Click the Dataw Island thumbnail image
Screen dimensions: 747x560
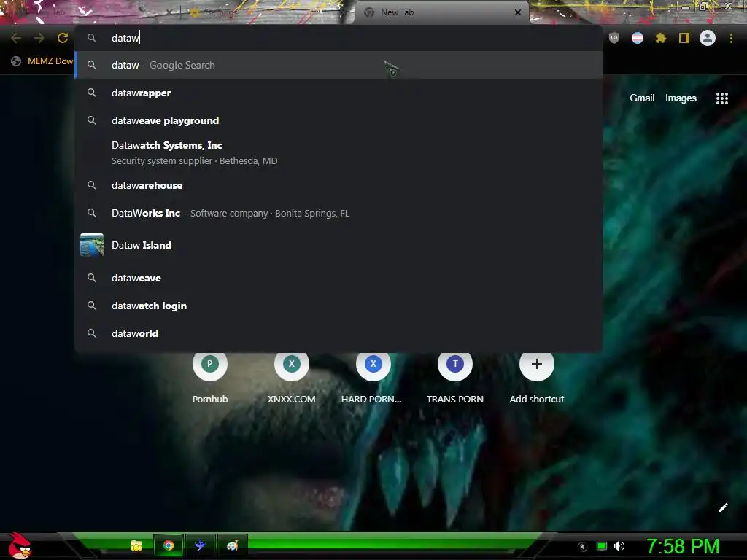tap(92, 245)
